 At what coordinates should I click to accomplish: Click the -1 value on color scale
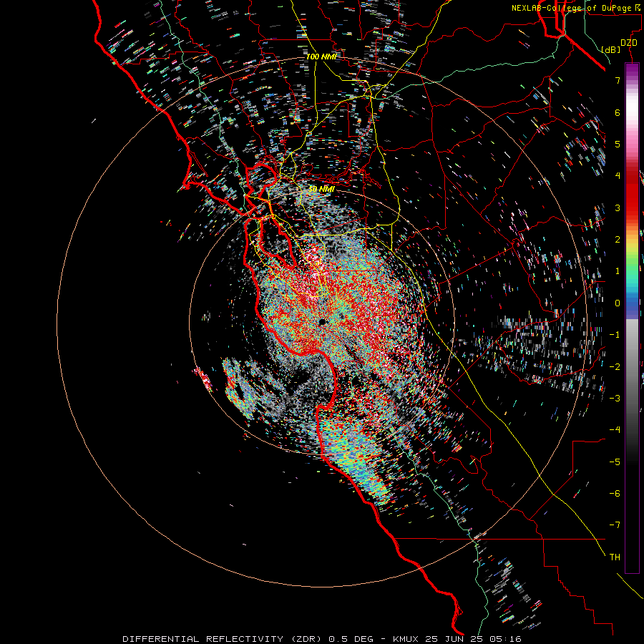coord(615,335)
